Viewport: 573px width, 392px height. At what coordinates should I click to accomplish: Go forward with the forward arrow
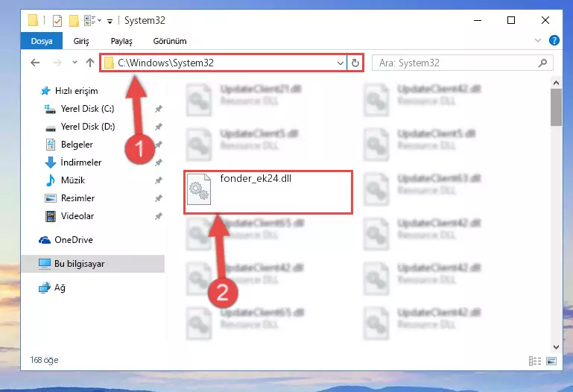pyautogui.click(x=57, y=63)
